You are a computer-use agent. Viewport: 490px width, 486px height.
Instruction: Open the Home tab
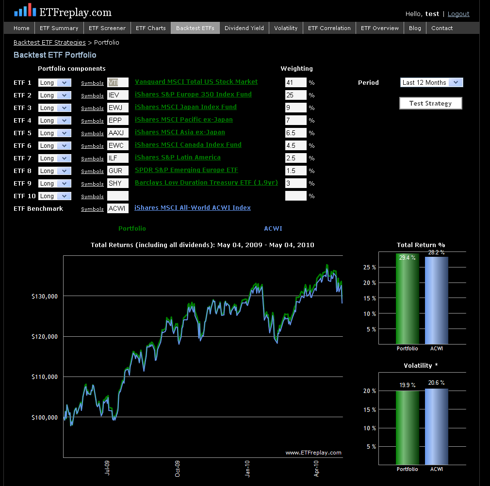(21, 28)
